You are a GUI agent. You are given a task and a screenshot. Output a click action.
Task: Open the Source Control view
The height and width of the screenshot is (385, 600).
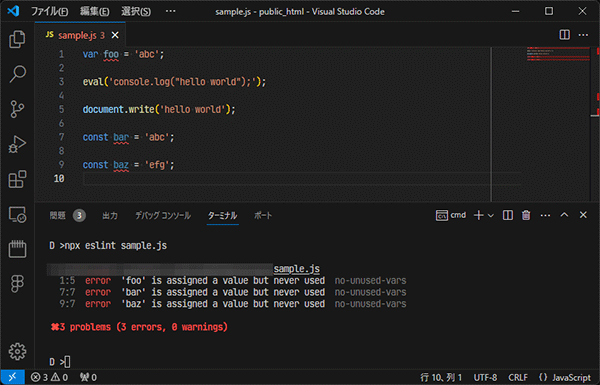point(17,109)
